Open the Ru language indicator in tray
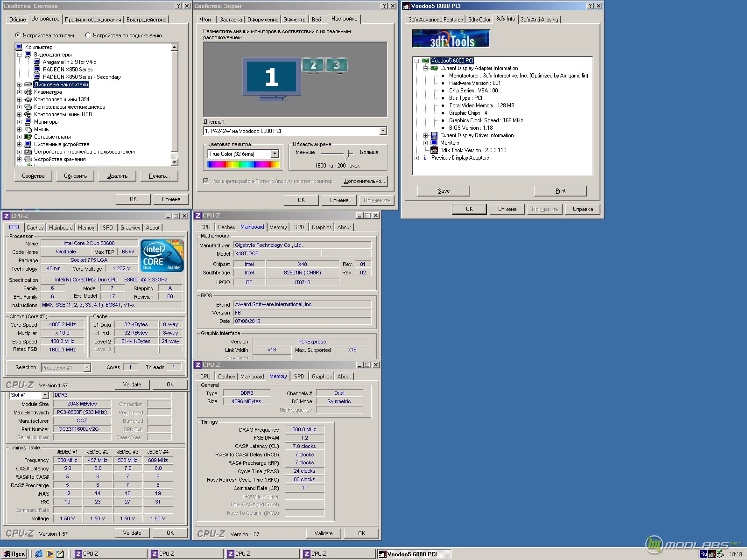This screenshot has width=747, height=560. pos(703,554)
